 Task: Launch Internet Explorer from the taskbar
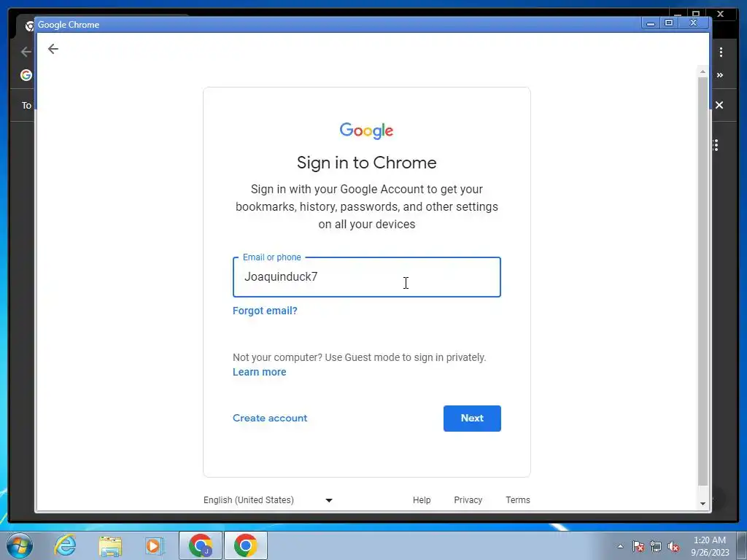(x=65, y=545)
